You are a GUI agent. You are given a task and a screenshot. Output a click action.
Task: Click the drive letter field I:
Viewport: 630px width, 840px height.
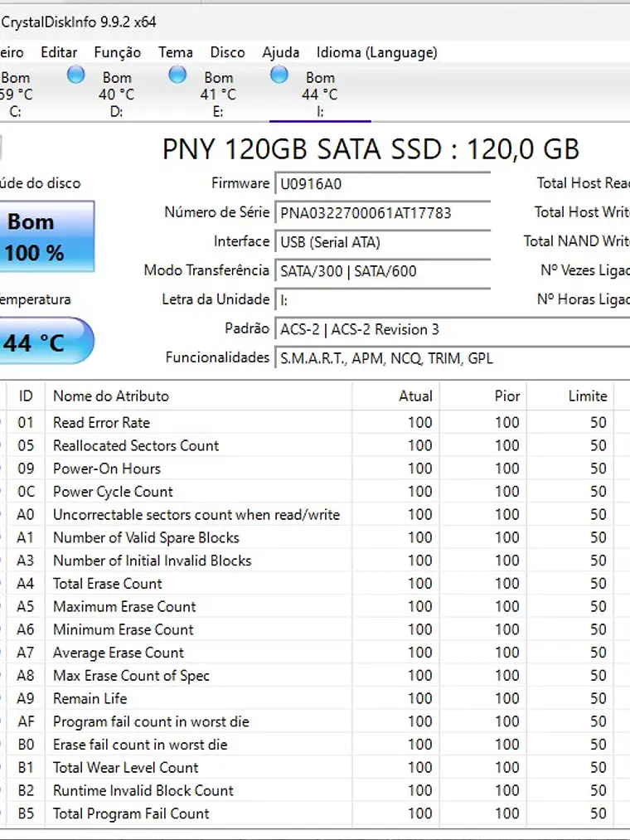pos(383,300)
